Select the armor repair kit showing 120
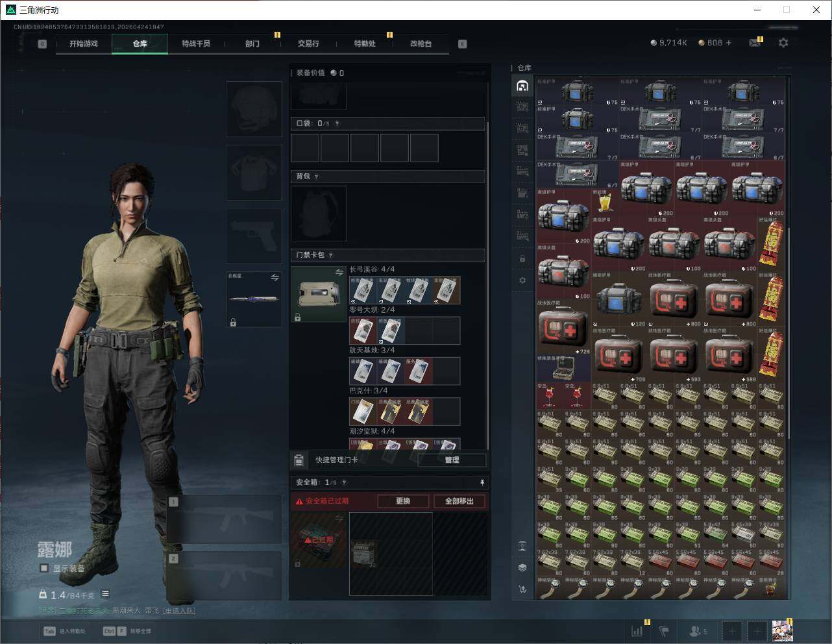Screen dimensions: 832x644 (618, 299)
